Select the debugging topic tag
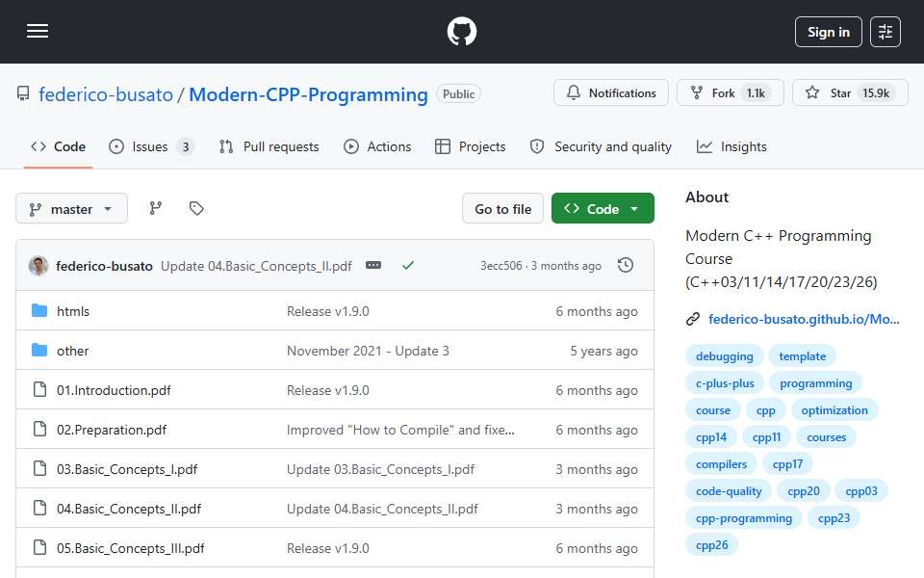Viewport: 924px width, 578px height. pyautogui.click(x=724, y=356)
